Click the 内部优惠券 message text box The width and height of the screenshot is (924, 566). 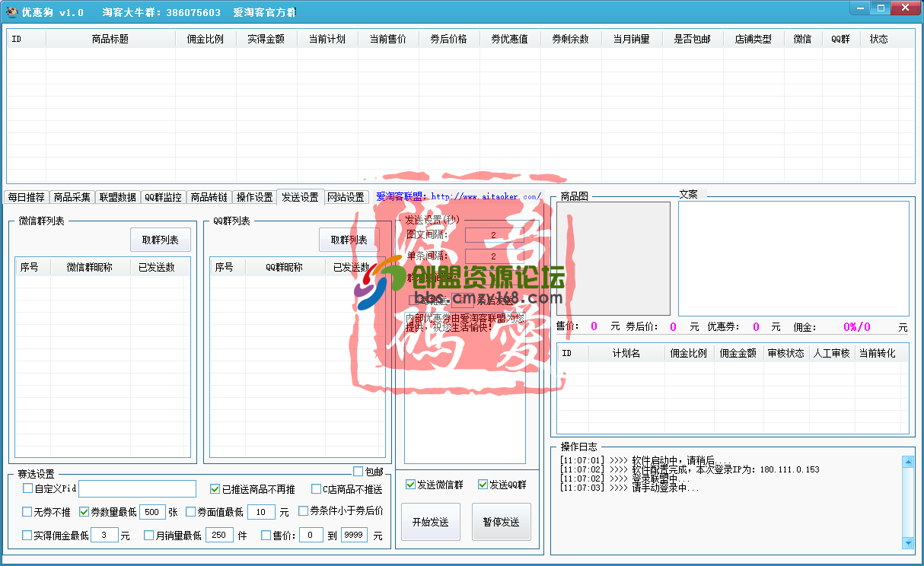coord(465,386)
